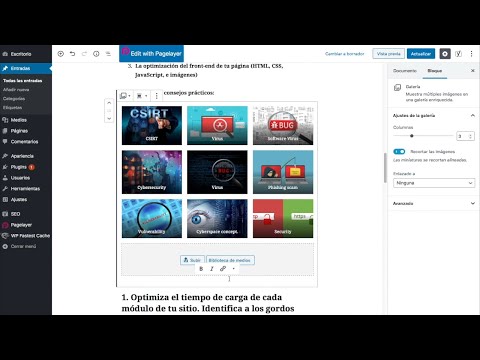Move gallery block up
Image resolution: width=480 pixels, height=360 pixels.
pos(109,103)
